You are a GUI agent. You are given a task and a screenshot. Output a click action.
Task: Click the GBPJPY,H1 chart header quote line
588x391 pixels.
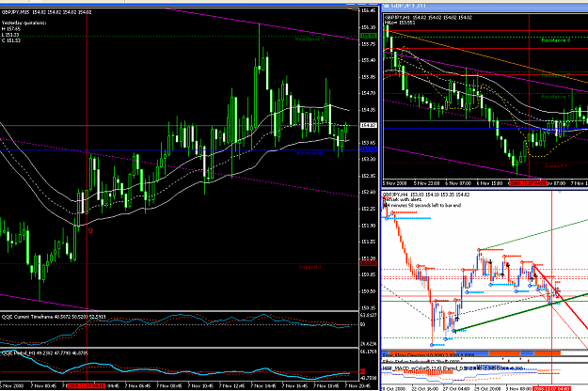click(428, 18)
